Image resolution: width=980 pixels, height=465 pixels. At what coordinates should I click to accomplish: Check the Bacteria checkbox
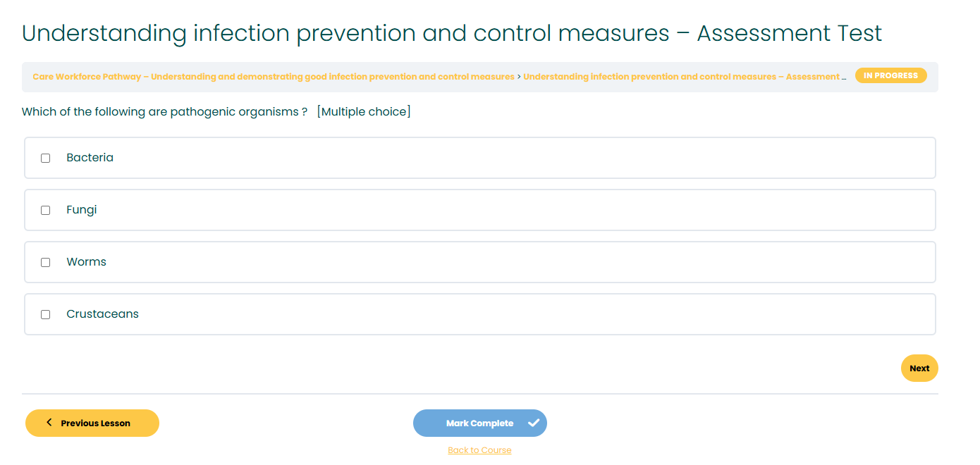46,158
